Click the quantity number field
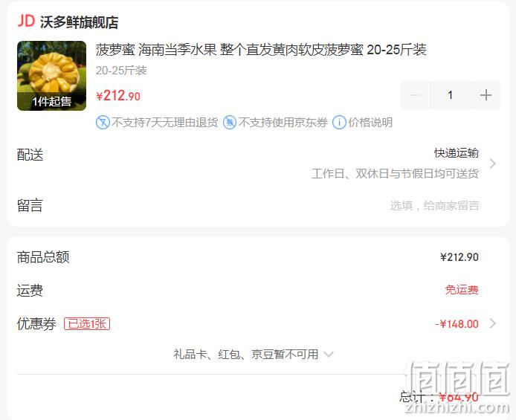Screen dimensions: 516x420 coord(450,95)
